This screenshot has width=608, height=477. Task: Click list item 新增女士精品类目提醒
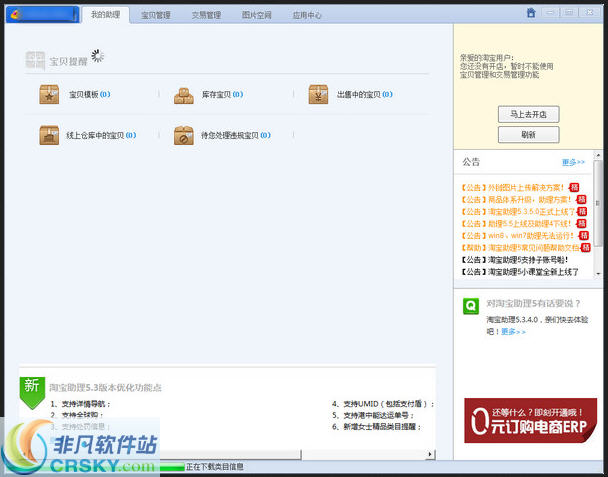coord(377,427)
